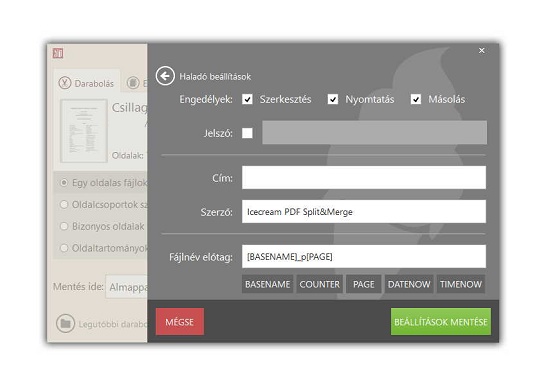Toggle the Szerkesztés permission checkbox
Image resolution: width=550 pixels, height=376 pixels.
click(247, 99)
